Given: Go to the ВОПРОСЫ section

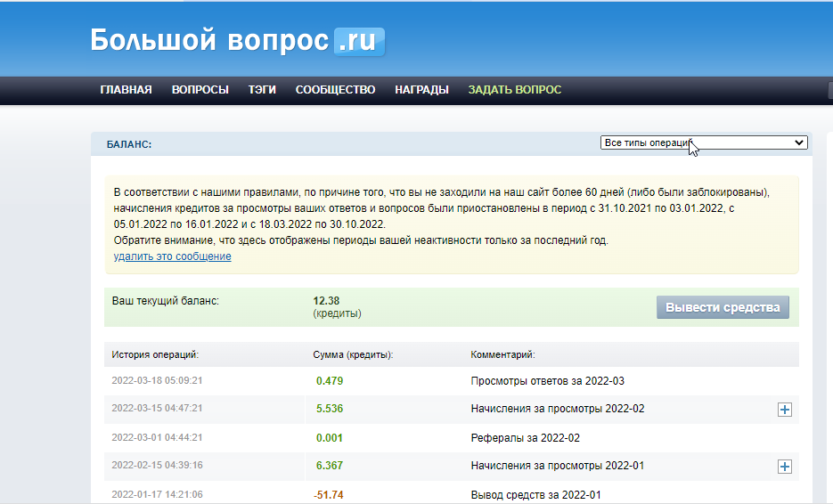Looking at the screenshot, I should tap(200, 90).
